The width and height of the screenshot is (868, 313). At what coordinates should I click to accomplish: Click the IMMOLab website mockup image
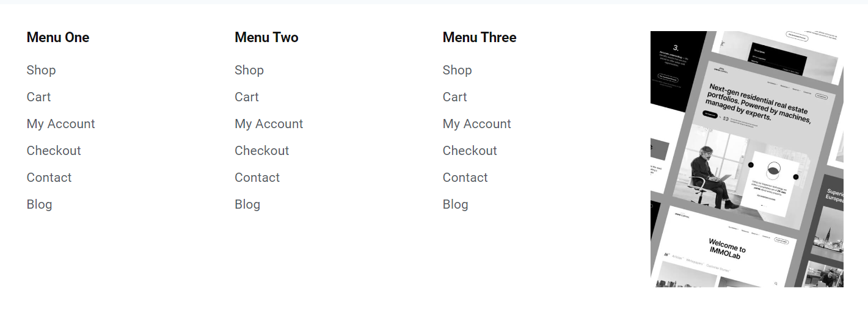point(746,159)
